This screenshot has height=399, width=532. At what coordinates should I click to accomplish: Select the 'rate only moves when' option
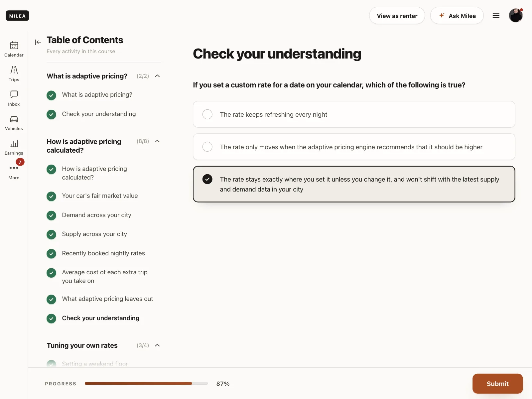[x=354, y=147]
